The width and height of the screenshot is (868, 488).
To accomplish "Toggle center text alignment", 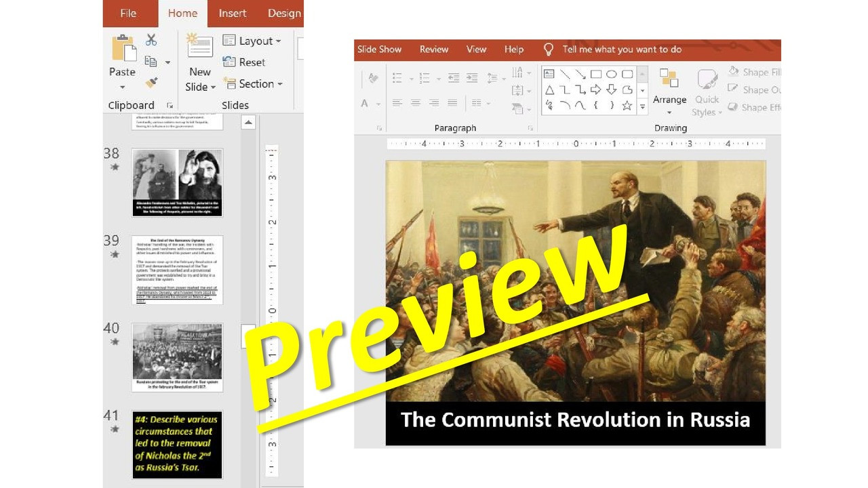I will [x=416, y=102].
